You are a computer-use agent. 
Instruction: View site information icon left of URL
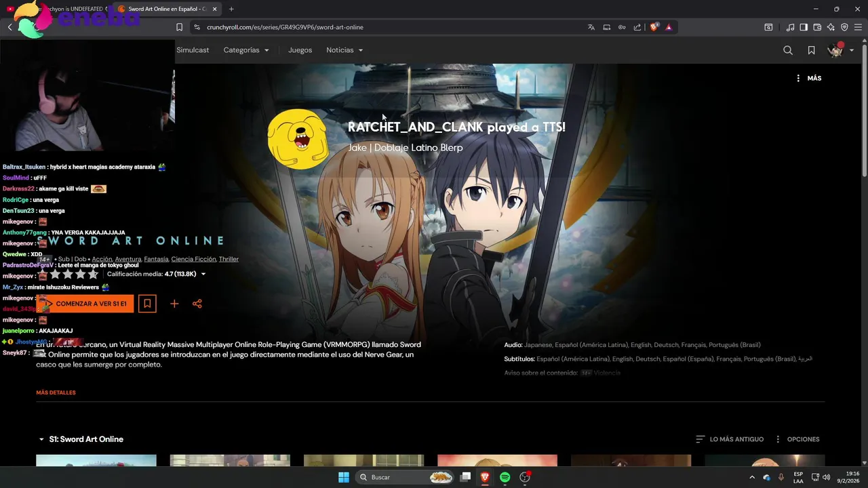[197, 27]
